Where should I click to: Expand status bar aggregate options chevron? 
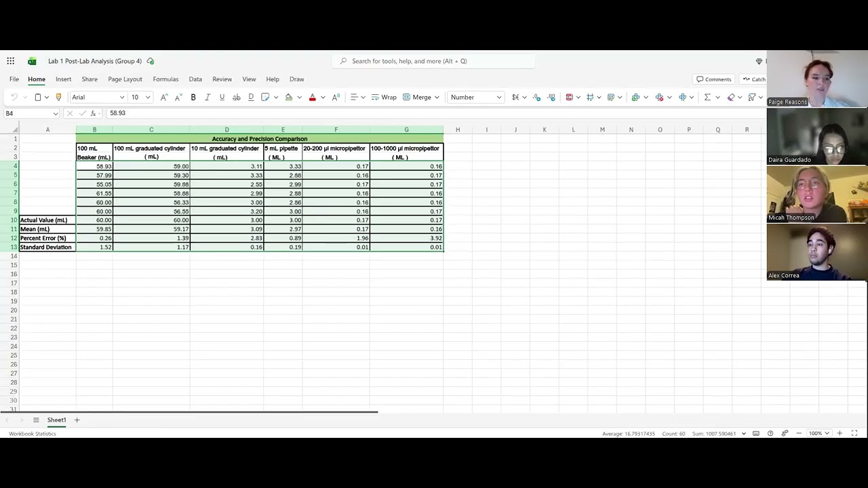click(744, 434)
